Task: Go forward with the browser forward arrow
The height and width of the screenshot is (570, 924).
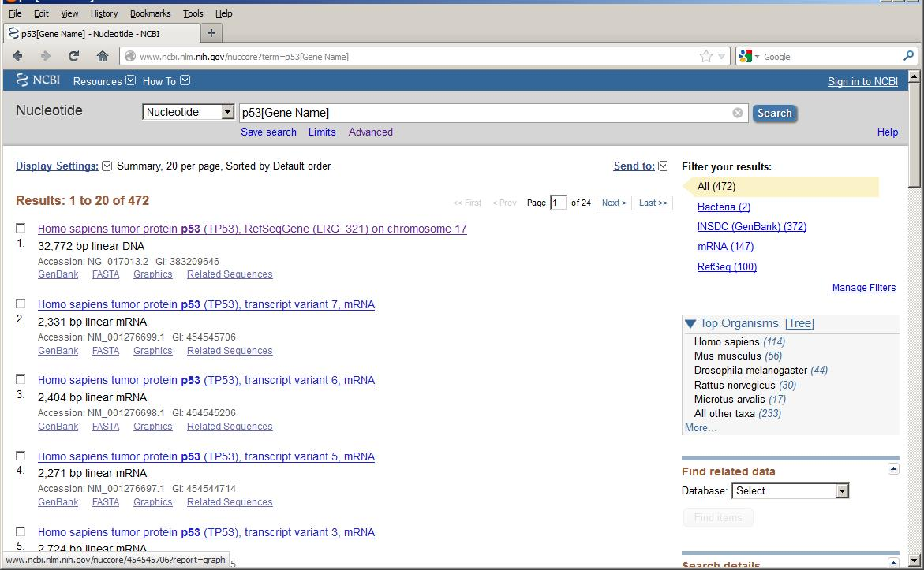Action: (x=46, y=56)
